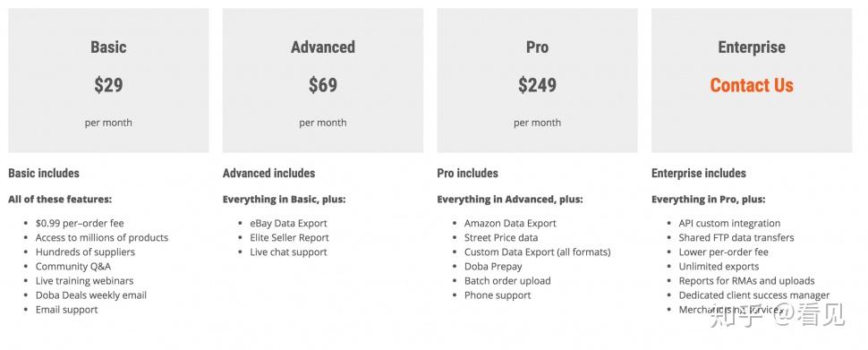This screenshot has height=350, width=868.
Task: Click the Advanced includes heading
Action: pyautogui.click(x=269, y=174)
